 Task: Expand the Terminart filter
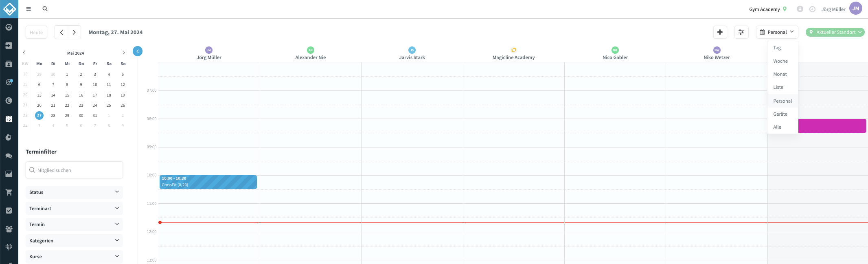point(74,209)
